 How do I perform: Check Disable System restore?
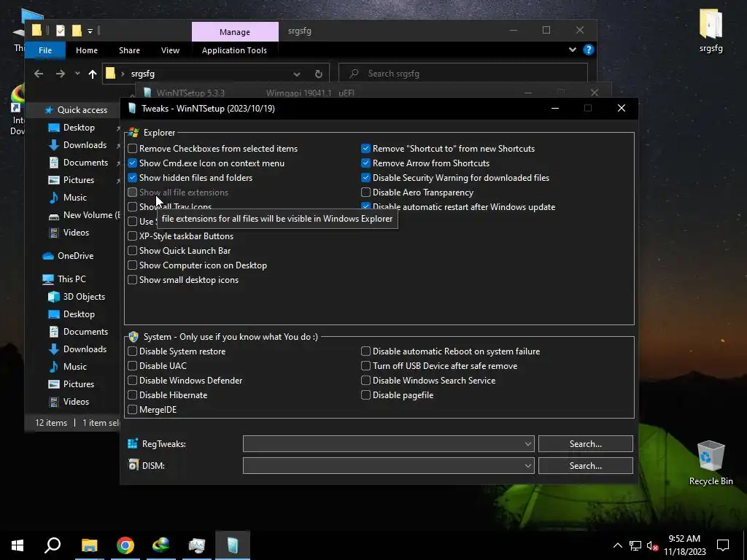click(x=133, y=351)
